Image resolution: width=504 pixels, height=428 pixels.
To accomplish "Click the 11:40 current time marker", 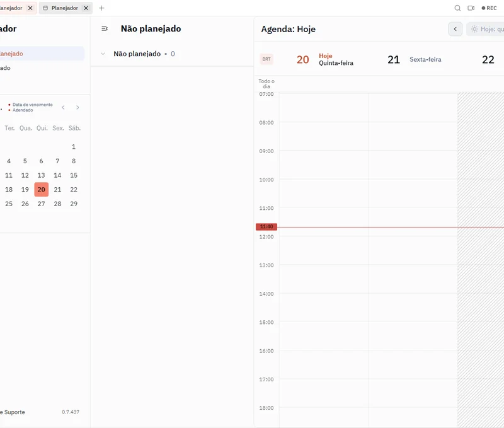I will [x=266, y=227].
